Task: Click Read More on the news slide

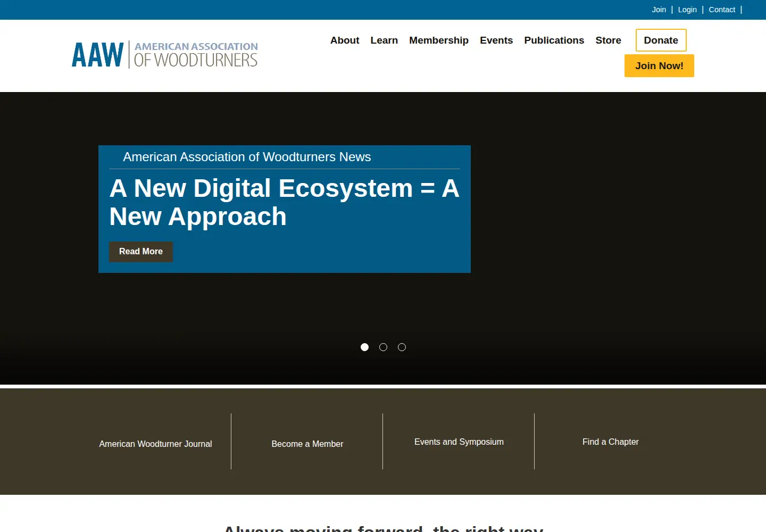Action: pos(141,252)
